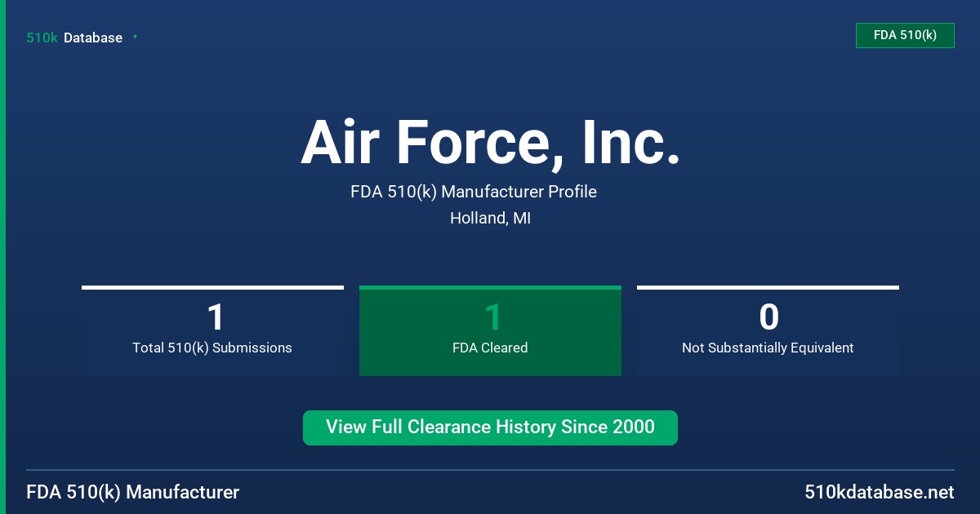
Task: Open the Not Substantially Equivalent card
Action: pos(768,331)
